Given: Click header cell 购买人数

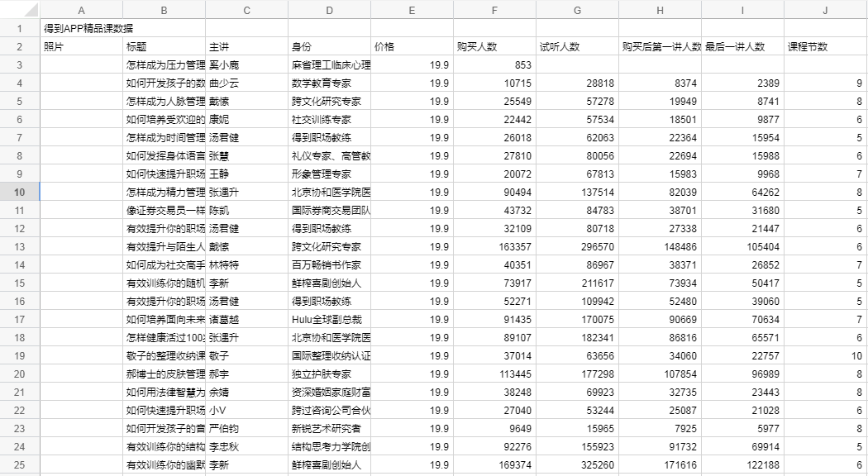Looking at the screenshot, I should click(494, 46).
